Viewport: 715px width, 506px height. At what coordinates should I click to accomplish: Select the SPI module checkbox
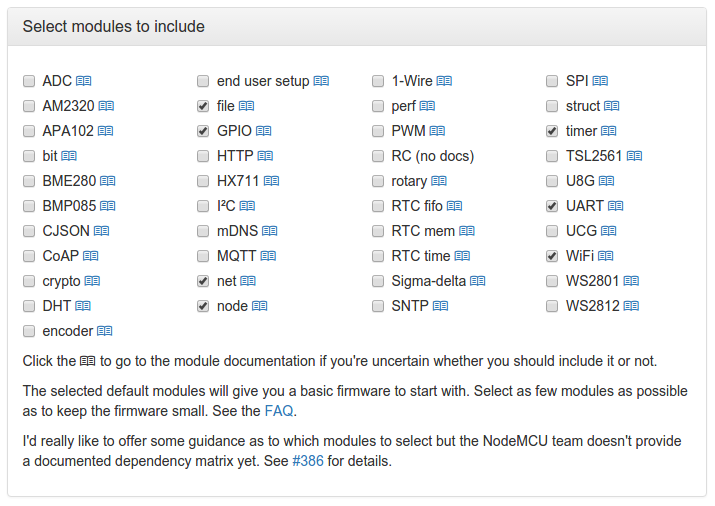552,81
